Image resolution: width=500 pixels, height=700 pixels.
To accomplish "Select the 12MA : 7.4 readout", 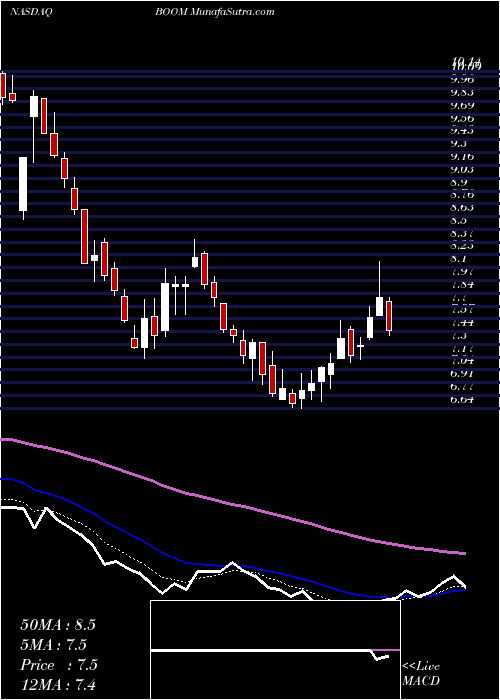I will tap(58, 684).
